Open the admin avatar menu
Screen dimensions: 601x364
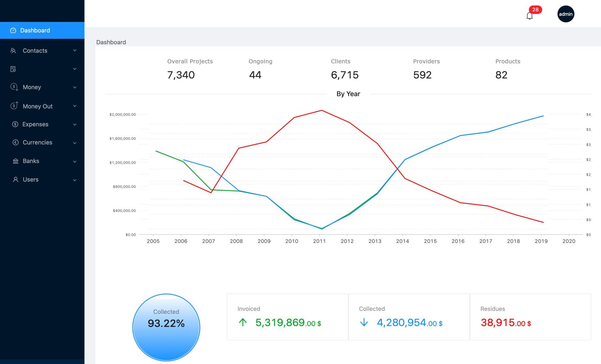[566, 14]
